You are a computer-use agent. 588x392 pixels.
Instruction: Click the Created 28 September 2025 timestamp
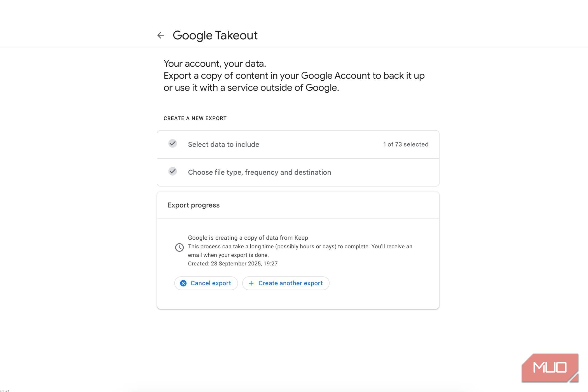pos(233,264)
